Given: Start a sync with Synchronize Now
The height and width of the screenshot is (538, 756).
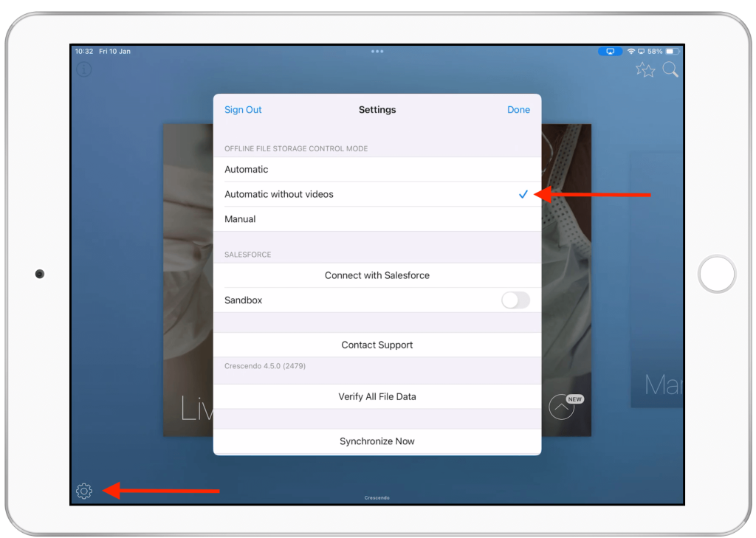Looking at the screenshot, I should (x=377, y=441).
